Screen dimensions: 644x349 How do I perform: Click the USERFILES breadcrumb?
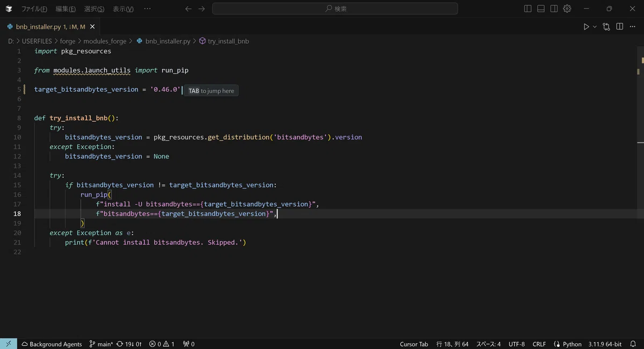coord(37,41)
